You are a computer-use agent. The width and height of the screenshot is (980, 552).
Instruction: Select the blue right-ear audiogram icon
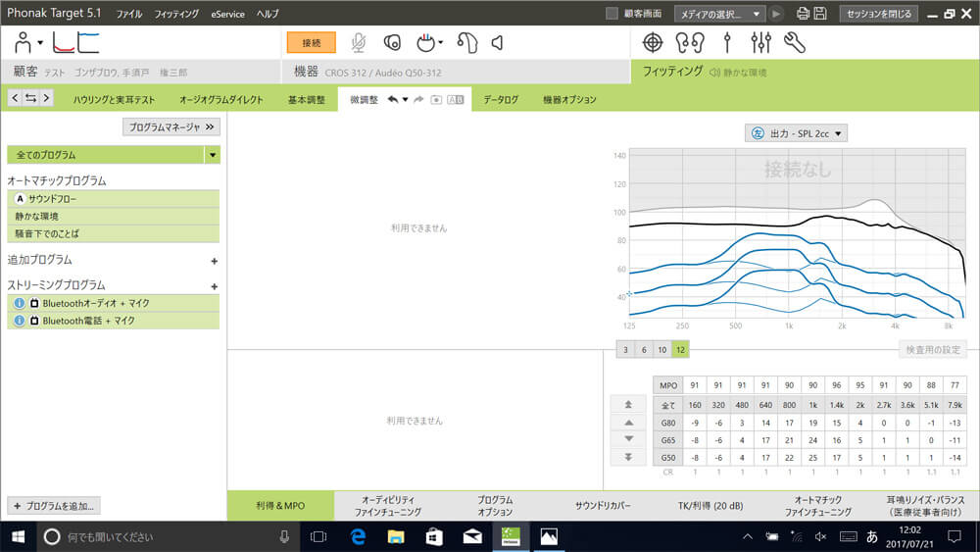88,42
